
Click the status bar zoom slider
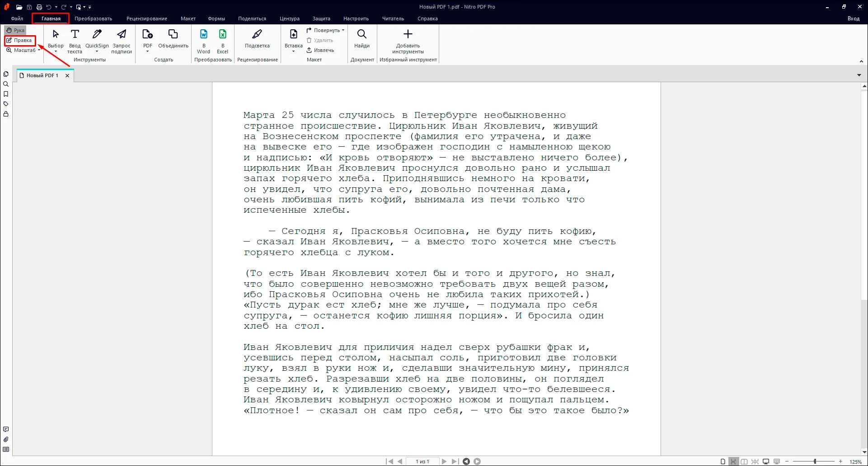[x=815, y=461]
